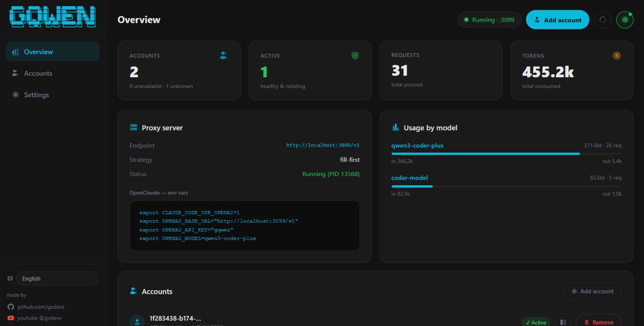Viewport: 644px width, 326px height.
Task: Click the fill-first strategy value
Action: point(350,160)
